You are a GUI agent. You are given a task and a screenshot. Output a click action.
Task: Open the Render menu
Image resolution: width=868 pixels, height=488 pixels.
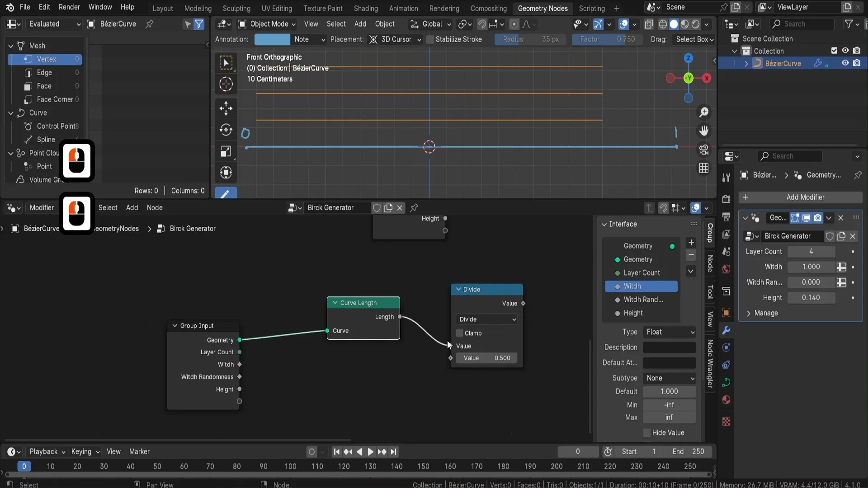[69, 7]
